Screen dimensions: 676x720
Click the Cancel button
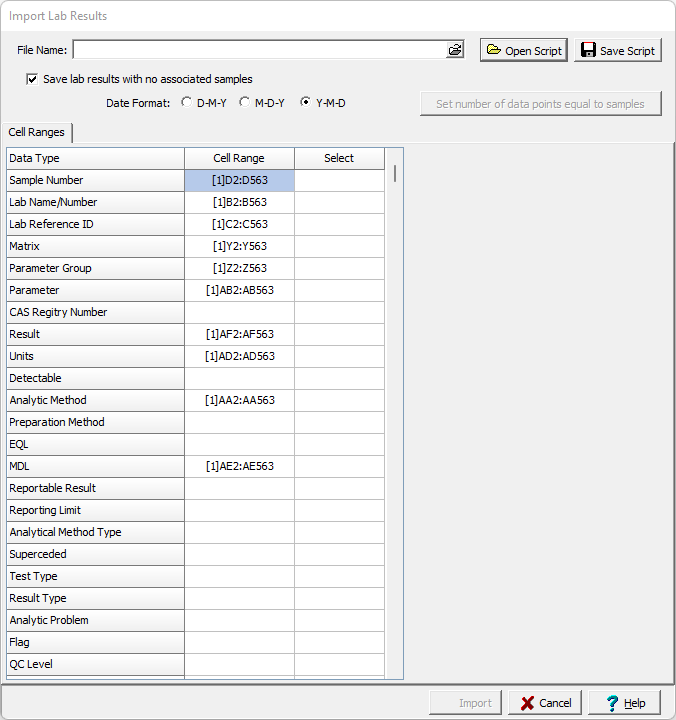(x=545, y=703)
